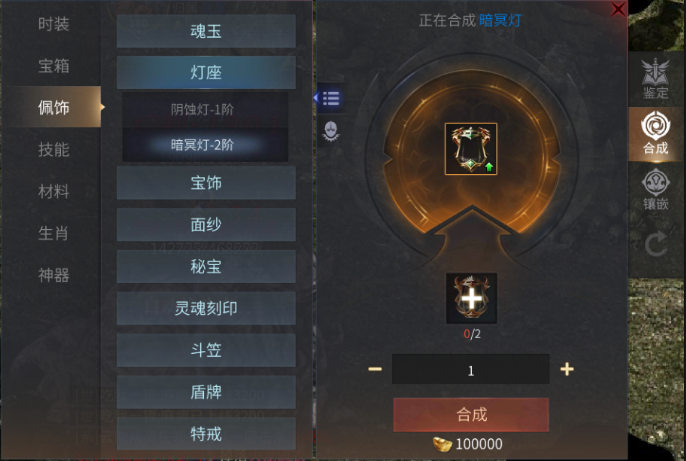Click the quantity input field showing 1

471,369
